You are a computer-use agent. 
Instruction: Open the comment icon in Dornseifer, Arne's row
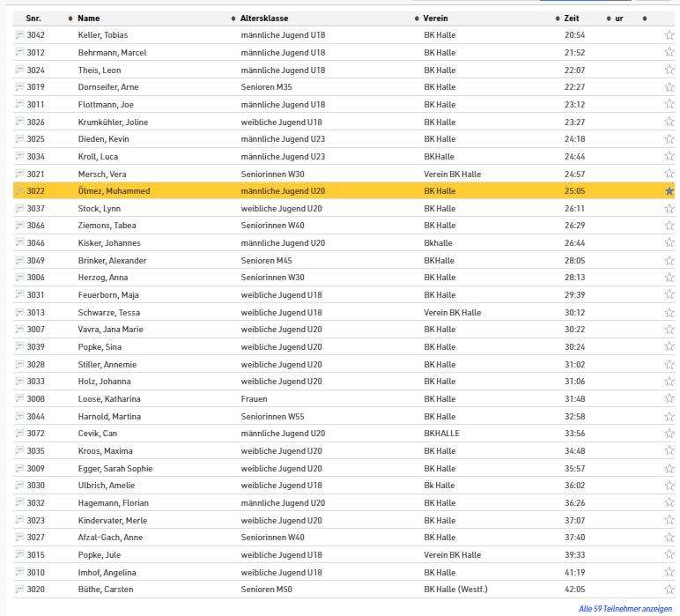tap(19, 87)
